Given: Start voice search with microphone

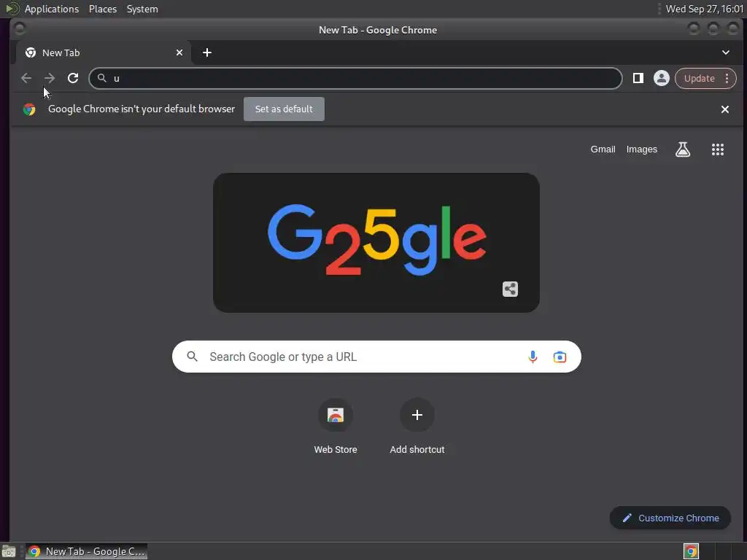Looking at the screenshot, I should tap(533, 357).
